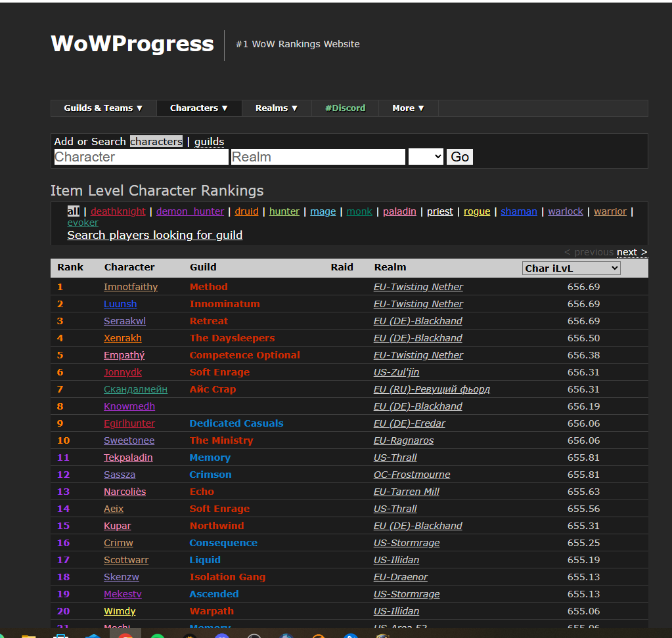Filter rankings by rogue class
Image resolution: width=672 pixels, height=638 pixels.
476,211
